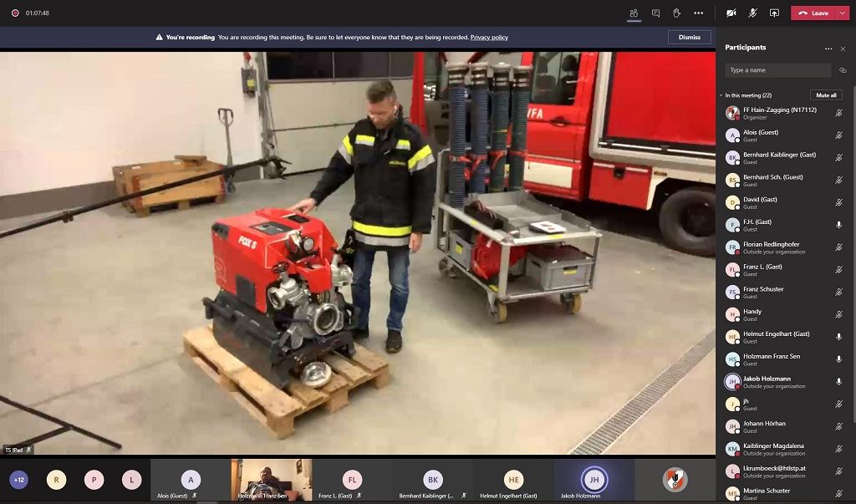Open the meeting chat icon
Screen dimensions: 856x504
(x=655, y=13)
